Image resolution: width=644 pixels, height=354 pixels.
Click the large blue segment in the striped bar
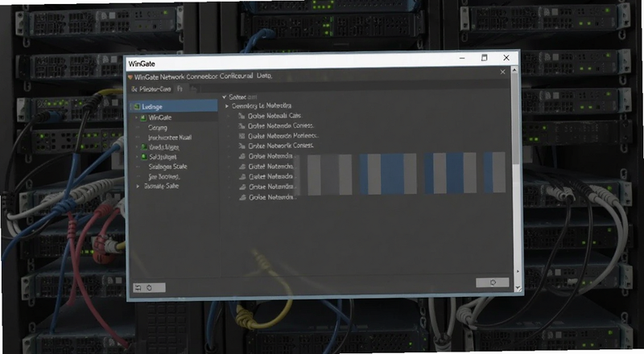tap(392, 174)
